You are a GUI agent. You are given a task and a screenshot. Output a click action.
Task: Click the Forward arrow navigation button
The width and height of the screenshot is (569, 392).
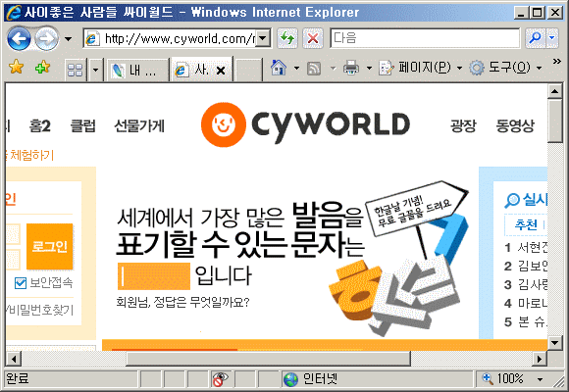click(x=47, y=38)
